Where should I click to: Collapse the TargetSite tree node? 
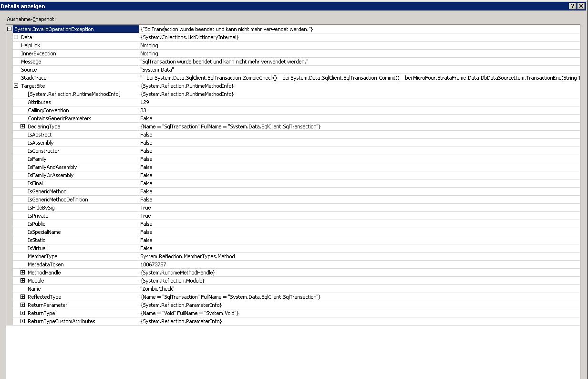click(x=16, y=86)
